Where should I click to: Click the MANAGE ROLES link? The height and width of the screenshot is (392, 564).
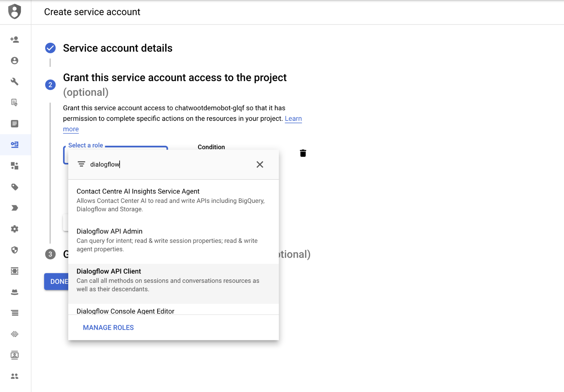[x=108, y=328]
